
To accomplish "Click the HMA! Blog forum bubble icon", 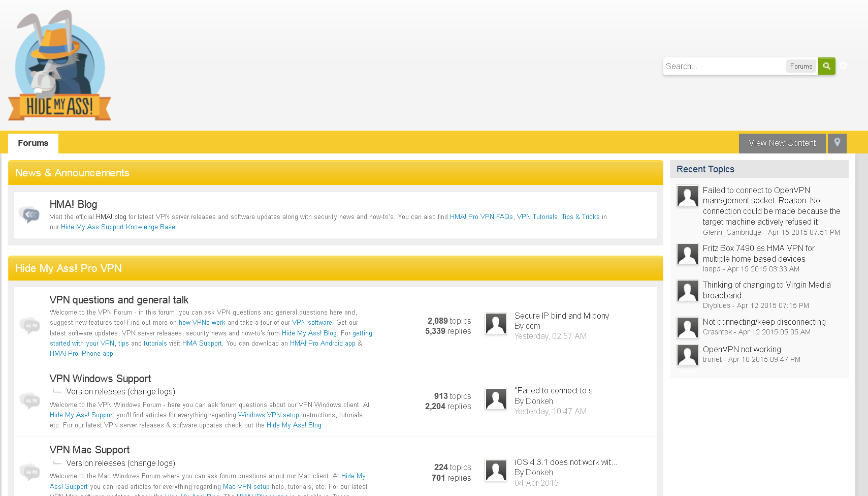I will coord(29,214).
